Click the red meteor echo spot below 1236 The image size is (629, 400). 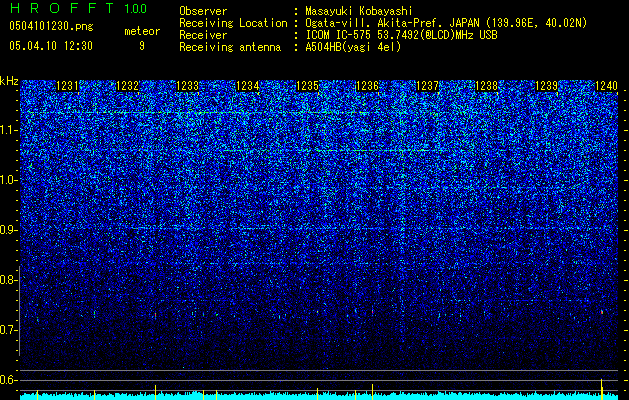coord(372,311)
